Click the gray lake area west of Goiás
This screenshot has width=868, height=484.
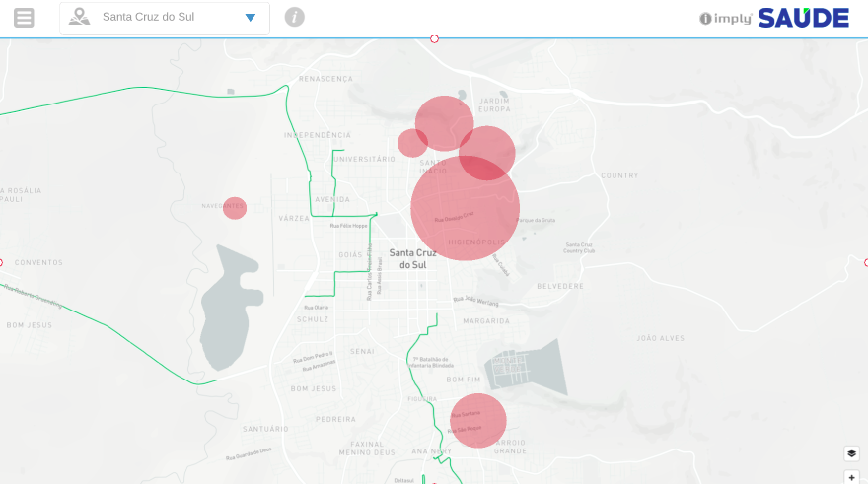[227, 306]
